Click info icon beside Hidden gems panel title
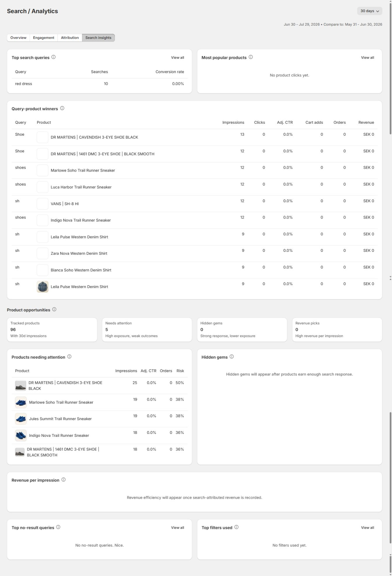Image resolution: width=392 pixels, height=576 pixels. click(232, 357)
